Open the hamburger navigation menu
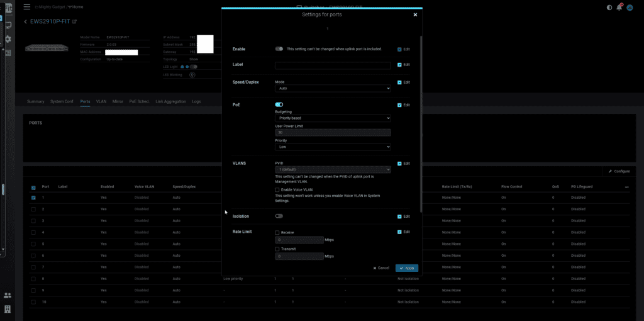The width and height of the screenshot is (644, 321). click(26, 7)
